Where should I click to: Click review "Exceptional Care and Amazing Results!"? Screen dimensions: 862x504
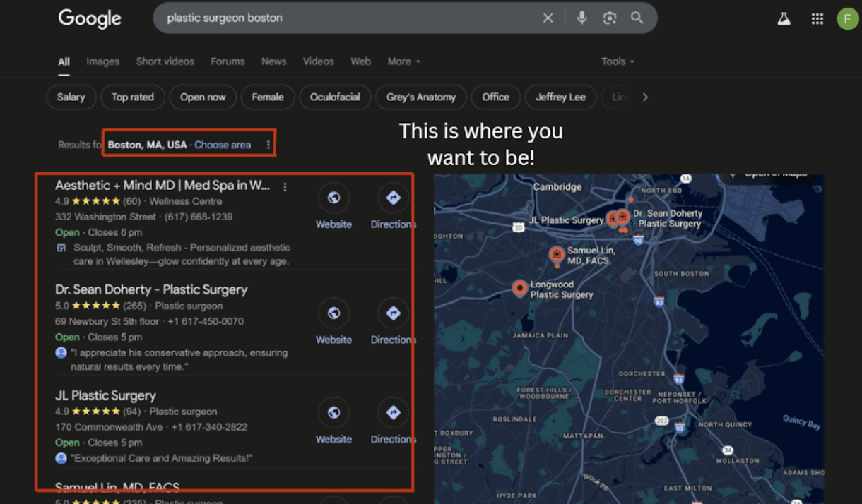pyautogui.click(x=162, y=458)
